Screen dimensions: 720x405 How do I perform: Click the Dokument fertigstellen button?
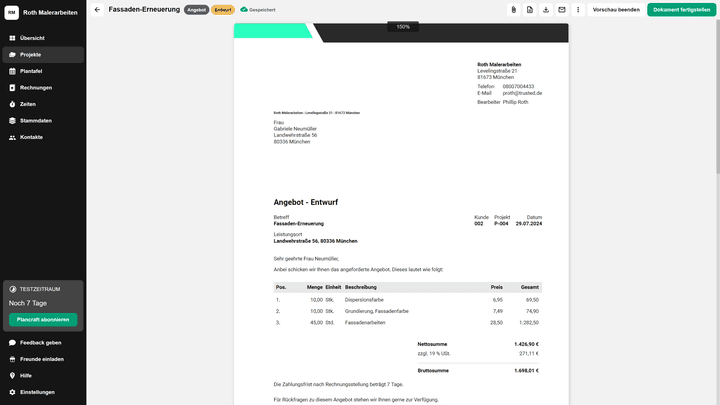(x=681, y=9)
